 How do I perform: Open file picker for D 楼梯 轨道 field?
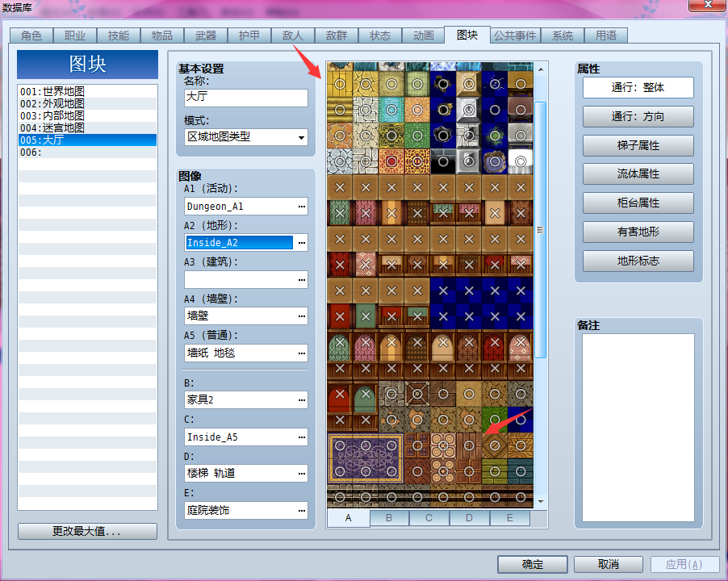[302, 474]
